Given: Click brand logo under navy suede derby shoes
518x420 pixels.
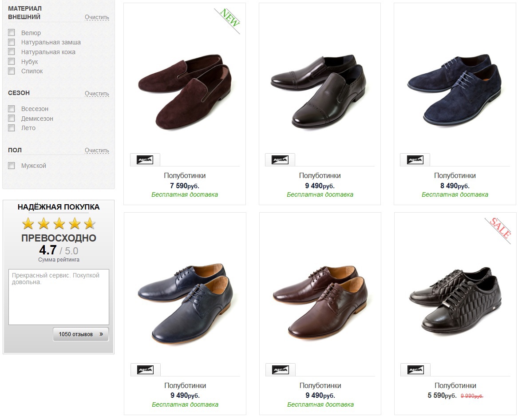Looking at the screenshot, I should coord(415,160).
